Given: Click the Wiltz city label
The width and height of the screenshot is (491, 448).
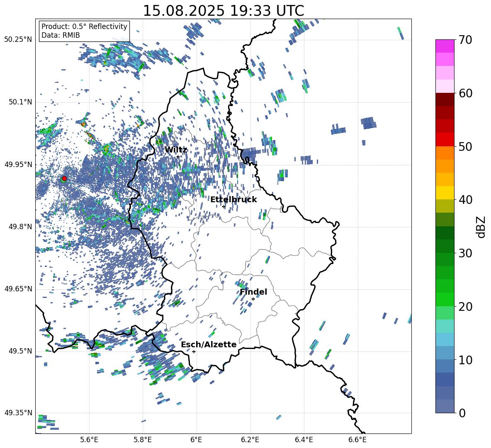Looking at the screenshot, I should pyautogui.click(x=176, y=150).
